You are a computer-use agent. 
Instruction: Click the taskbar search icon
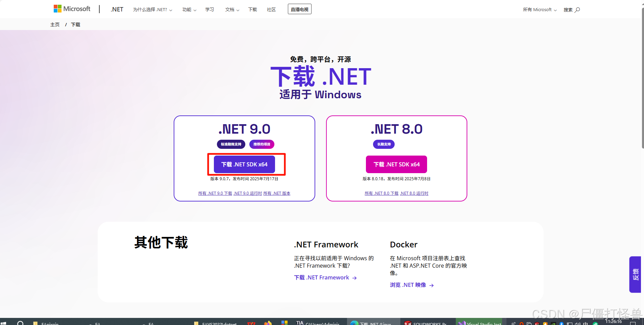20,323
